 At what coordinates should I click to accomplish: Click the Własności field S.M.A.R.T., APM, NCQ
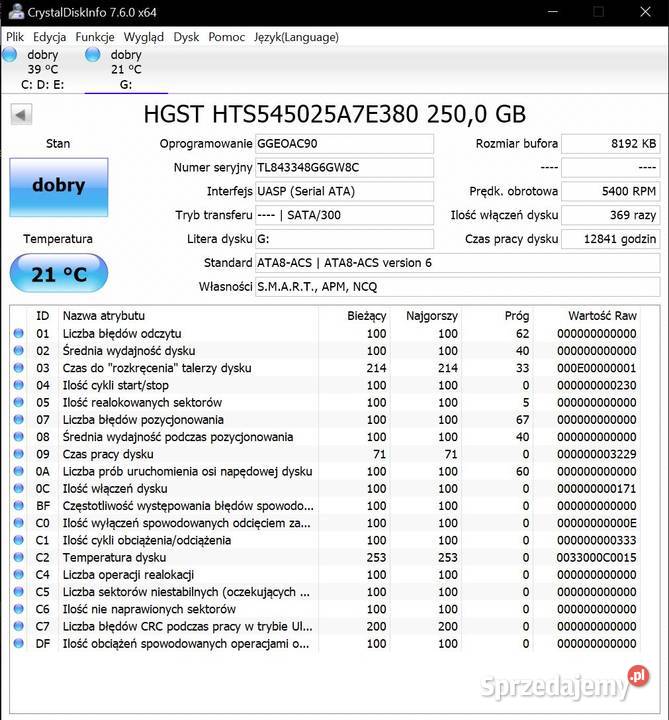click(457, 287)
